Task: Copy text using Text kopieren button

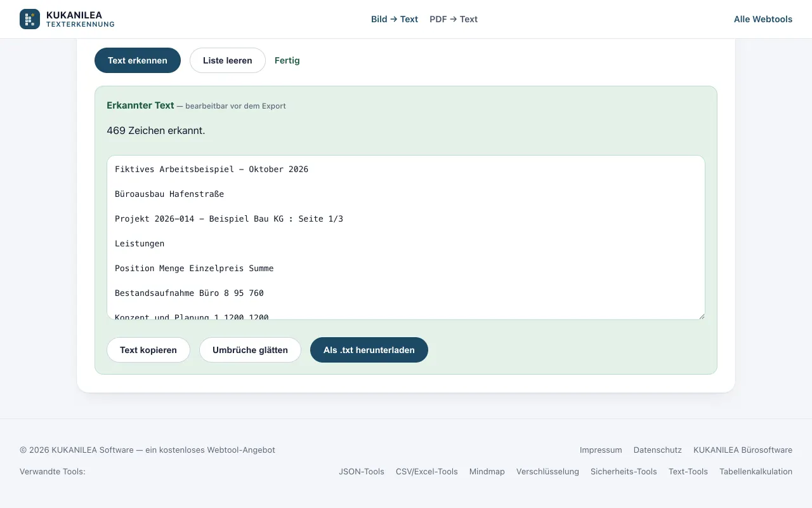Action: (x=148, y=350)
